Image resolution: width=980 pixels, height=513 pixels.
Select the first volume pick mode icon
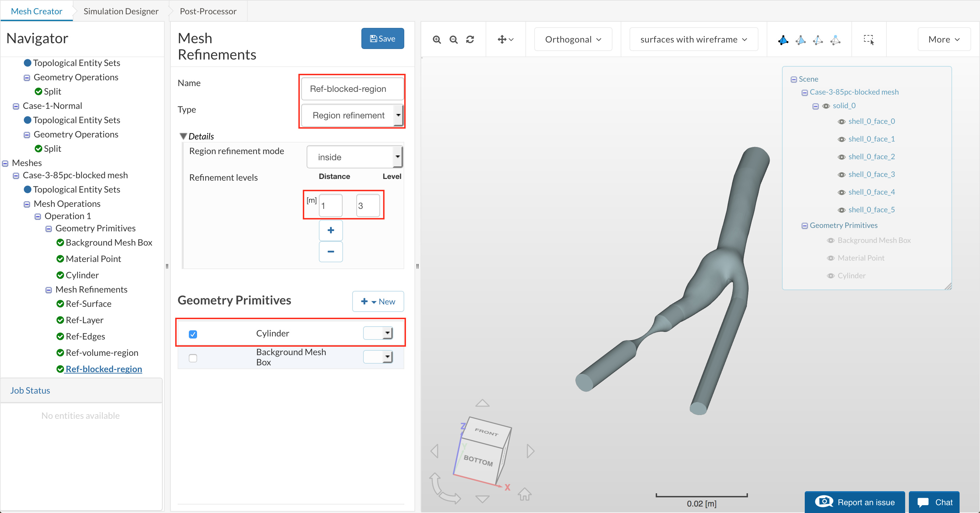click(x=783, y=39)
